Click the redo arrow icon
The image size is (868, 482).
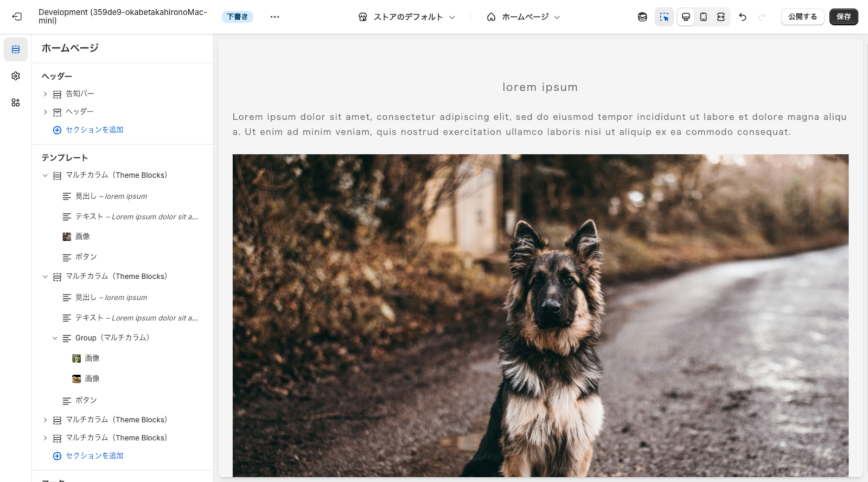[762, 17]
